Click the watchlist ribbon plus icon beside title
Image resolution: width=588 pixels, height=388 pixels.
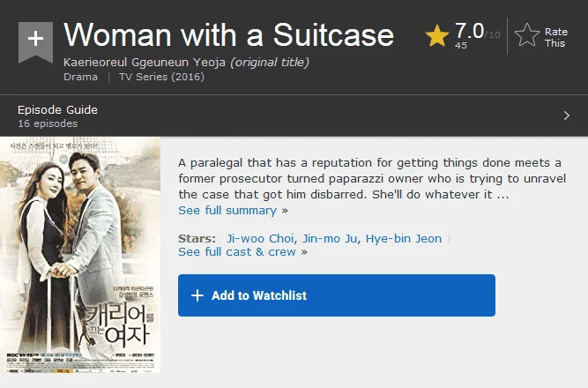point(35,41)
